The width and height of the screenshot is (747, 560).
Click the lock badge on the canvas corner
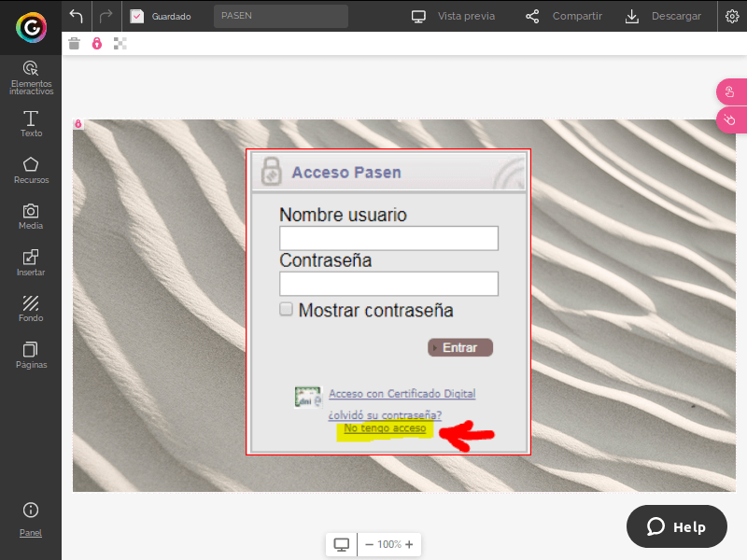[x=78, y=124]
